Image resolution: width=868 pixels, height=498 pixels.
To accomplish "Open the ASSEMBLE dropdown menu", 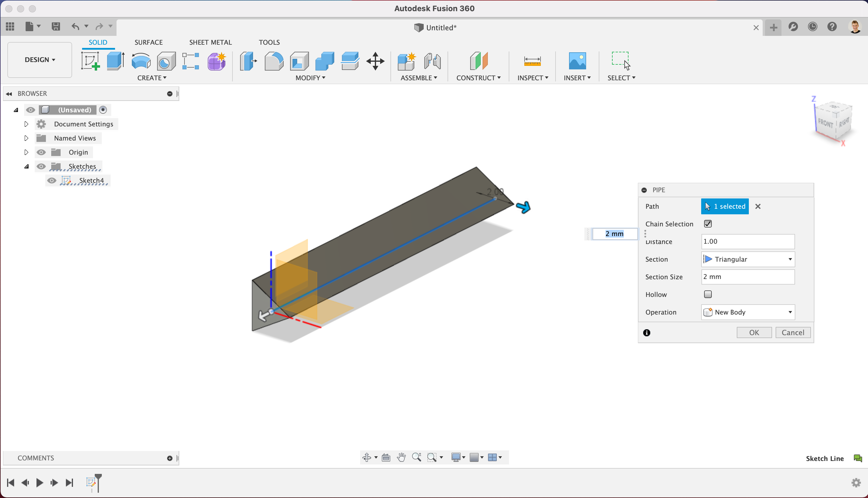I will coord(419,78).
